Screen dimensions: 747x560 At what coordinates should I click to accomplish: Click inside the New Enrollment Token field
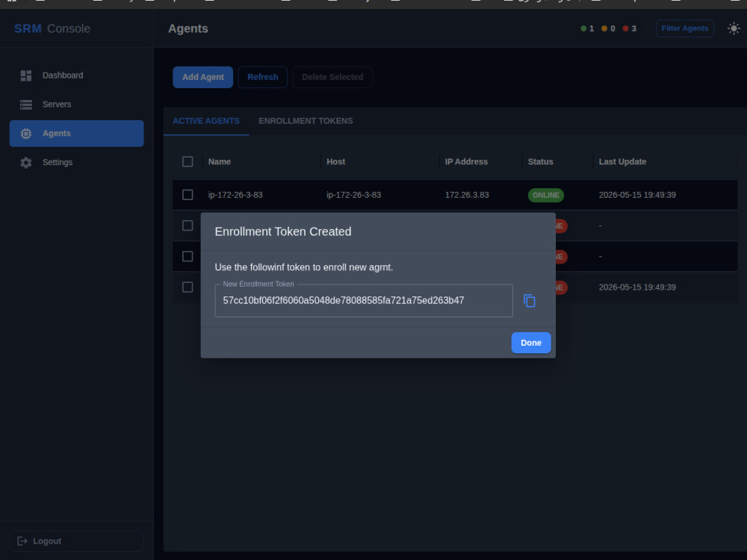(364, 300)
